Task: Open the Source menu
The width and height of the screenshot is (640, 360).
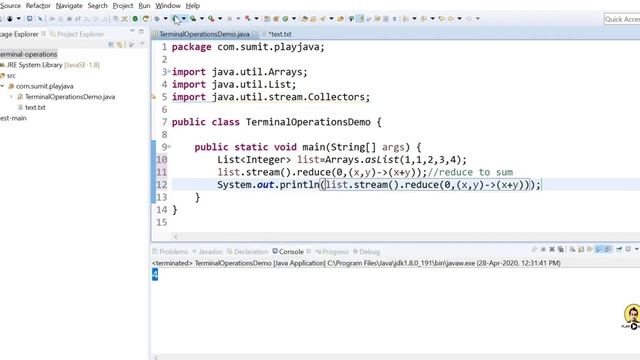Action: tap(10, 6)
